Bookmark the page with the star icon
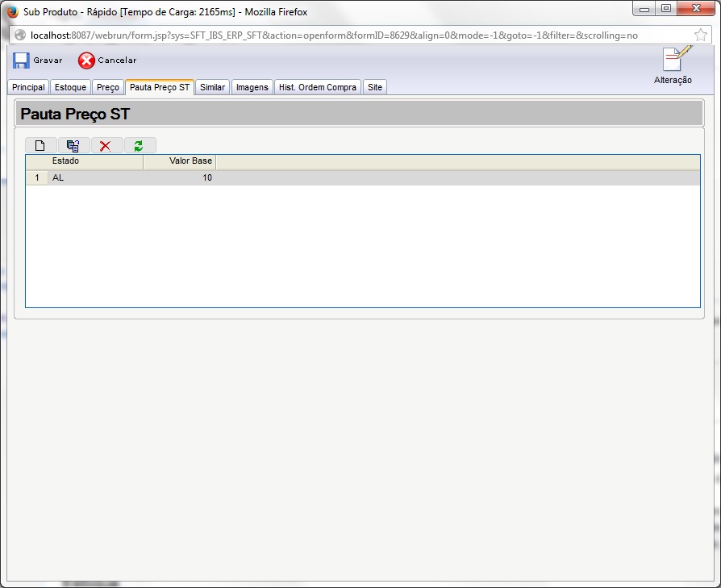The image size is (721, 588). [700, 35]
